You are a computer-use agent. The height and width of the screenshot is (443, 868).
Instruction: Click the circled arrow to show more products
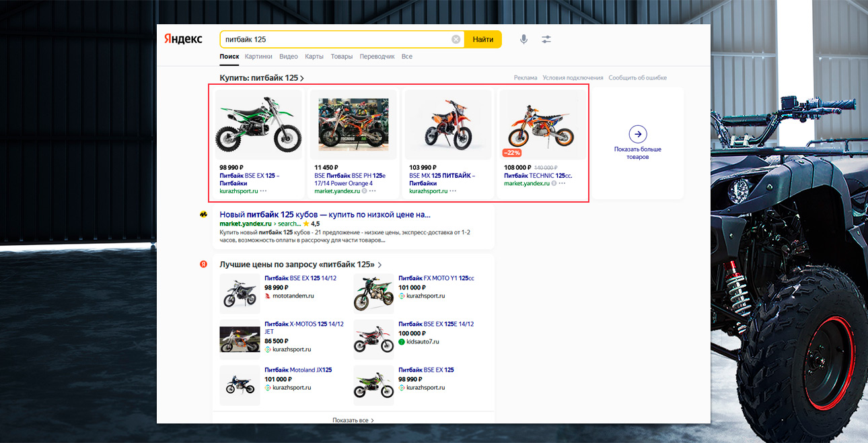click(x=637, y=133)
